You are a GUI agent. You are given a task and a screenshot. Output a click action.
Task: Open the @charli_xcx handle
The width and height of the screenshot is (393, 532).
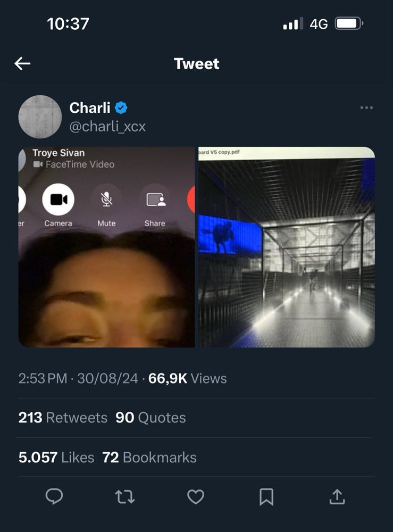pyautogui.click(x=107, y=127)
